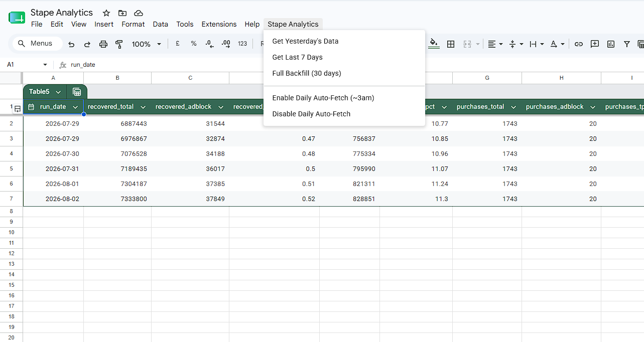Decrease decimal places
The height and width of the screenshot is (342, 644).
point(210,44)
